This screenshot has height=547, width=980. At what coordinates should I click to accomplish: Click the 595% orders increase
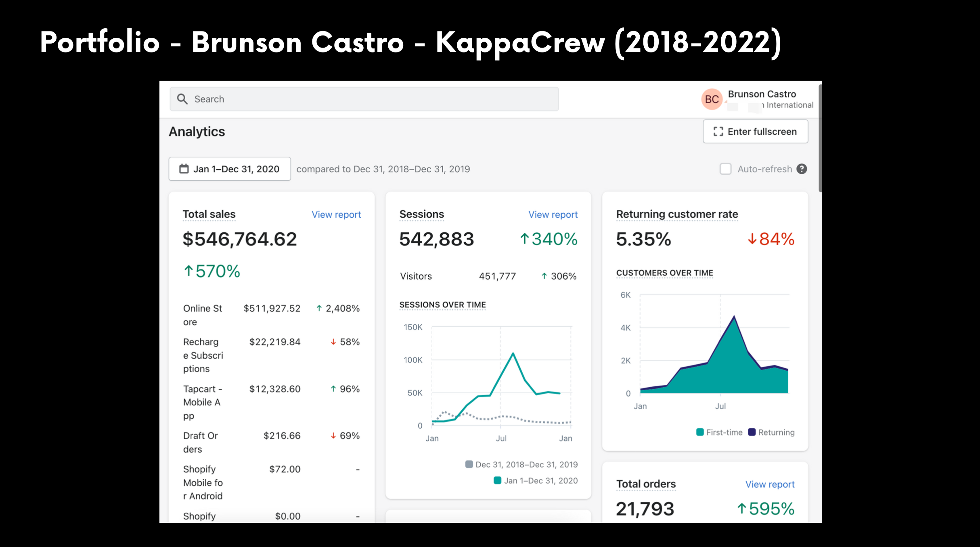(766, 509)
